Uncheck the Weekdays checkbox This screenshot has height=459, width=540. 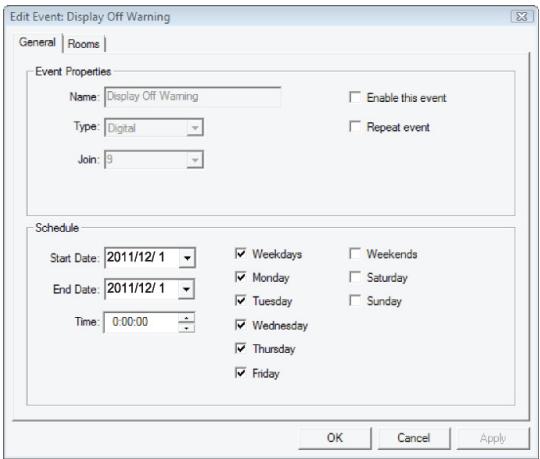(x=240, y=253)
